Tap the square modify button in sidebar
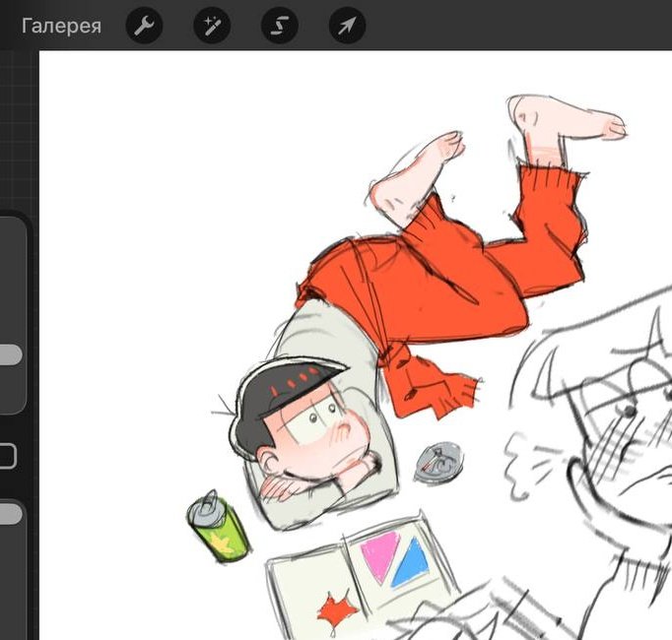The height and width of the screenshot is (640, 672). (x=8, y=455)
